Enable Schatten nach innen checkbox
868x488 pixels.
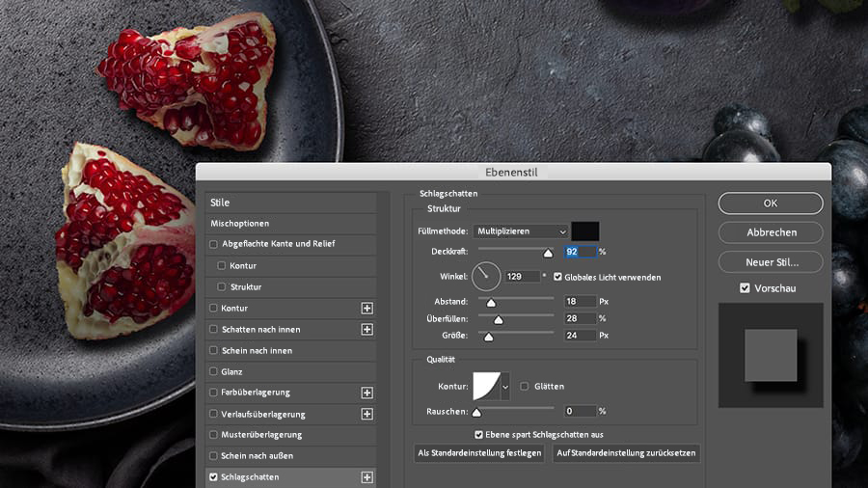pos(214,329)
